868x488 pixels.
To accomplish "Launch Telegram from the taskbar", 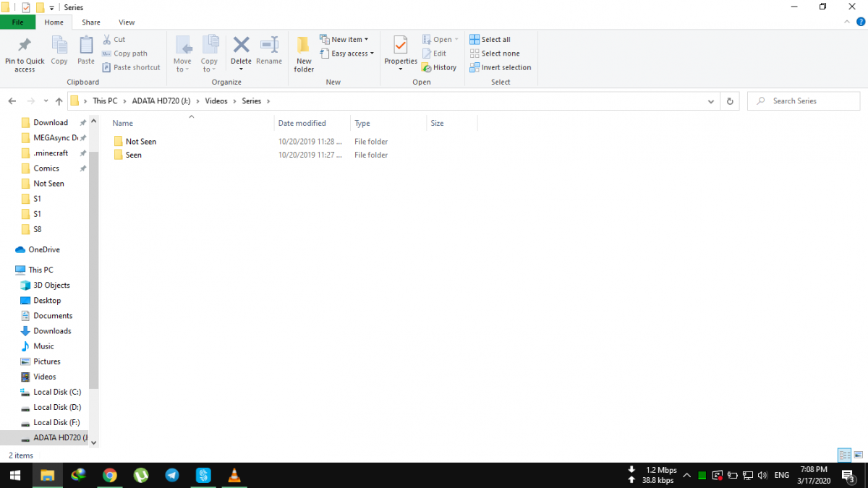I will (x=172, y=475).
